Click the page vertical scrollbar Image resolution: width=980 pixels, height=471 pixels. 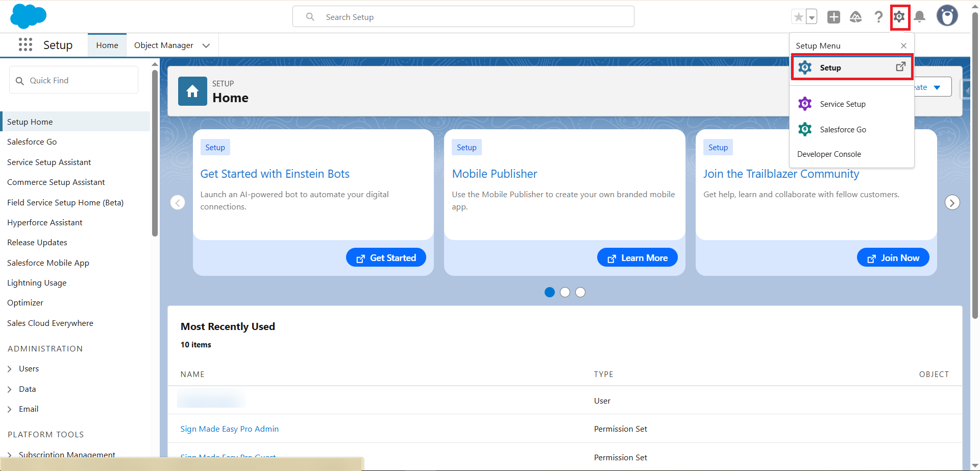(x=975, y=166)
